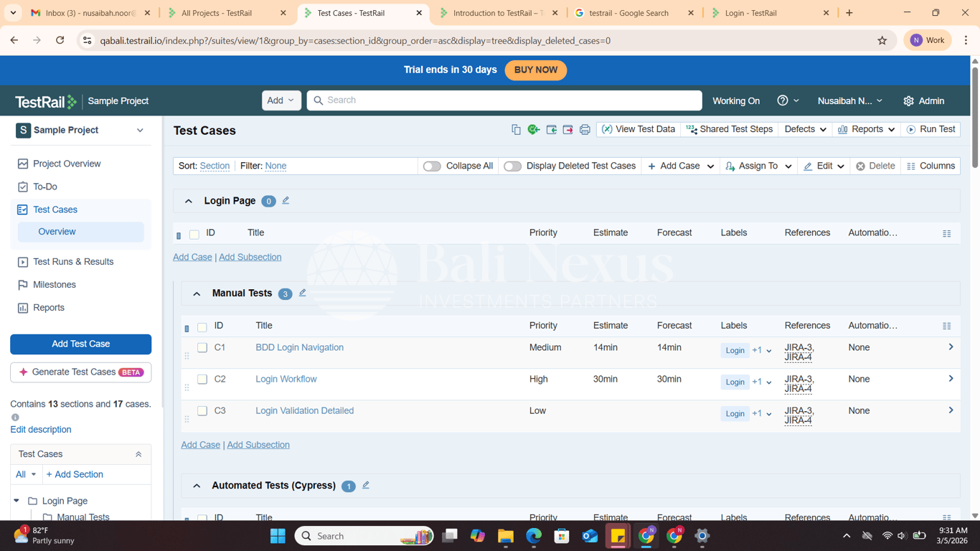Click the TestRail logo
The height and width of the screenshot is (551, 980).
click(x=46, y=102)
